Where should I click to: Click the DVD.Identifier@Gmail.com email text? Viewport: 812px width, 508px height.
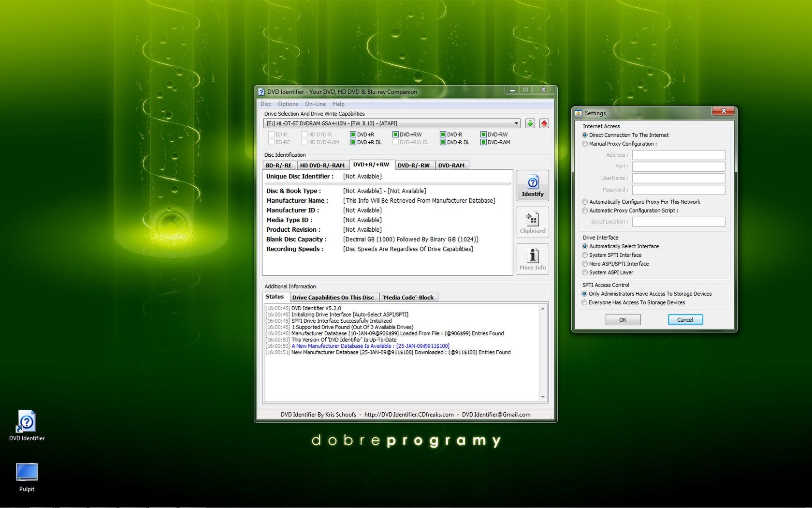pyautogui.click(x=496, y=415)
